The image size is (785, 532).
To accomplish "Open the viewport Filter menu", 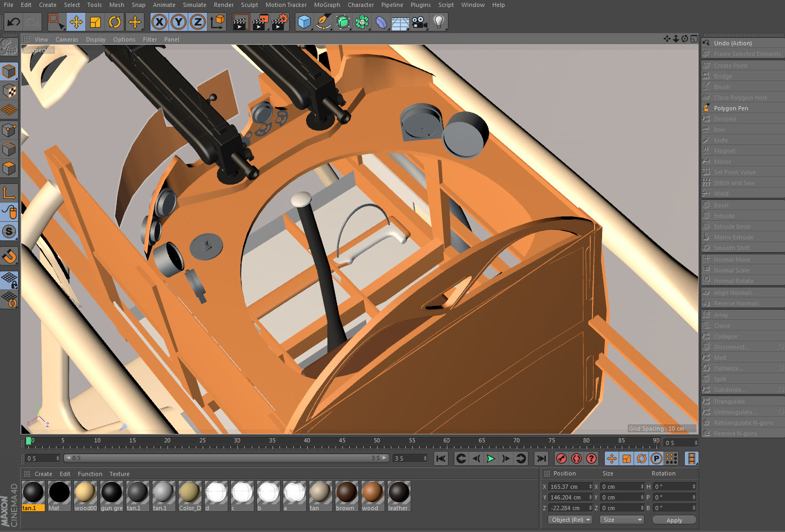I will pos(150,39).
